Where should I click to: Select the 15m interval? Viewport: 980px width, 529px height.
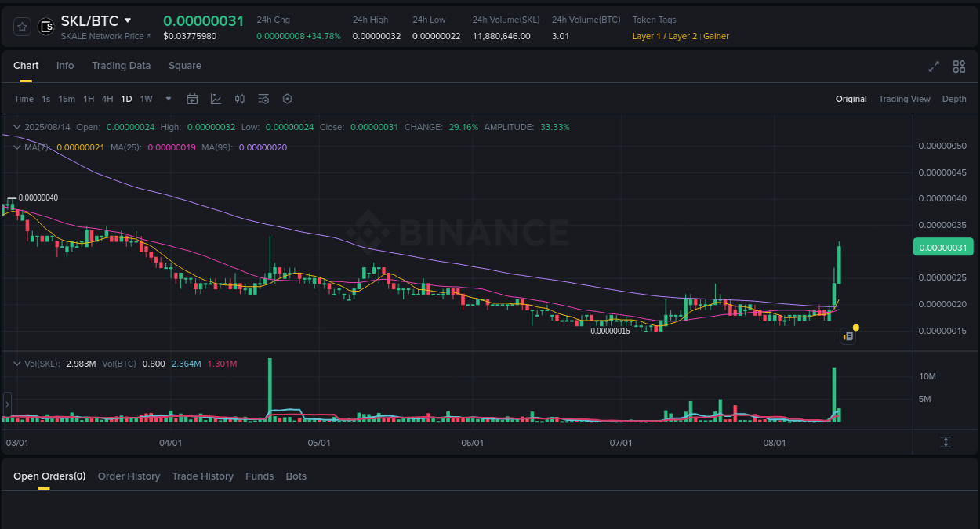(67, 99)
